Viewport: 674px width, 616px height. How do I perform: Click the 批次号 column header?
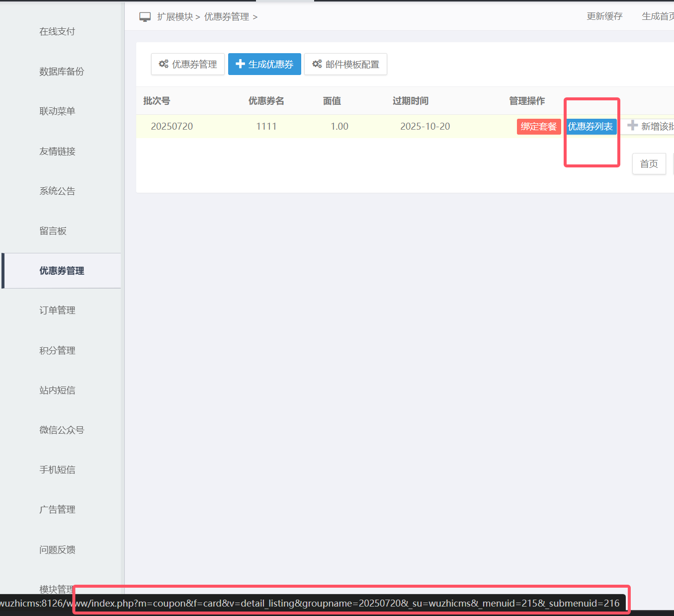pos(157,101)
